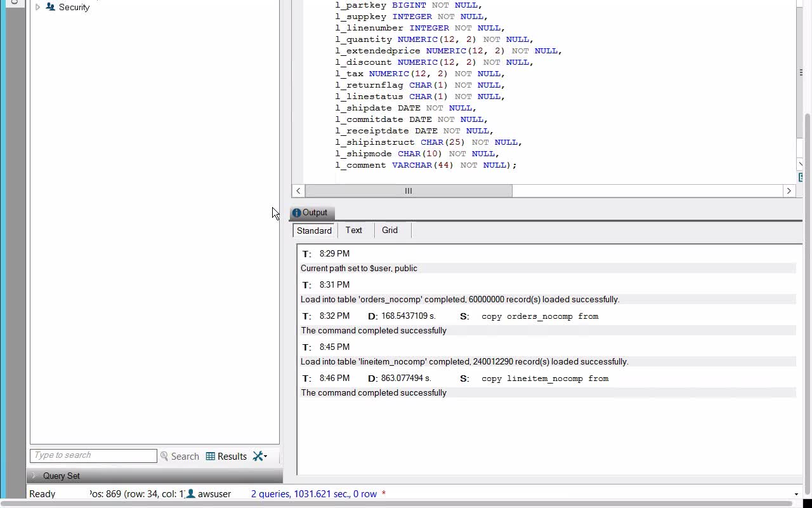Click the Results grid icon button
The width and height of the screenshot is (812, 508).
[x=226, y=456]
